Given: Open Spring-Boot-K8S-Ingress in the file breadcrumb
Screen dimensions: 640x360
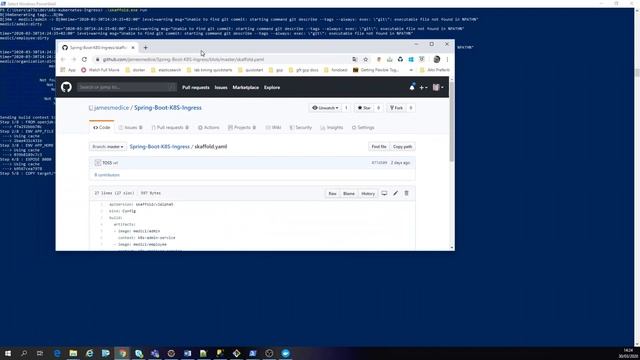Looking at the screenshot, I should 160,147.
